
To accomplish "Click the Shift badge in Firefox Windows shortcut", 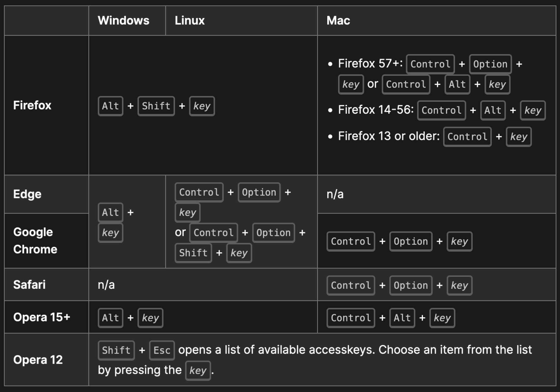I will 156,106.
